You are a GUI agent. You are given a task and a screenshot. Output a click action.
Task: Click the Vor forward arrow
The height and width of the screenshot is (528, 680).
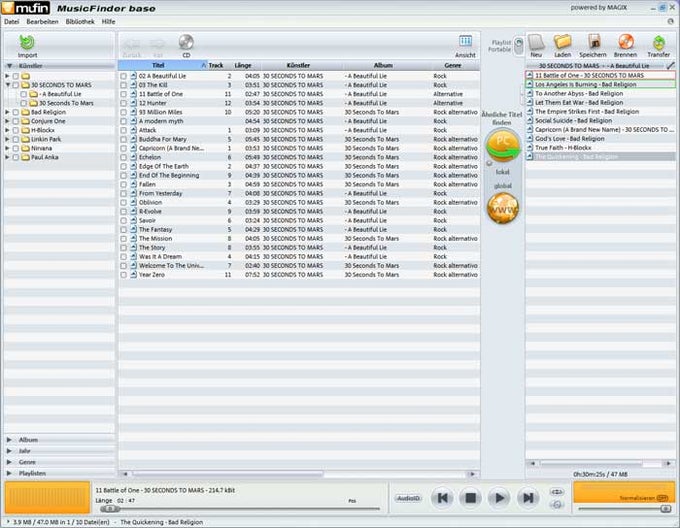(x=158, y=43)
